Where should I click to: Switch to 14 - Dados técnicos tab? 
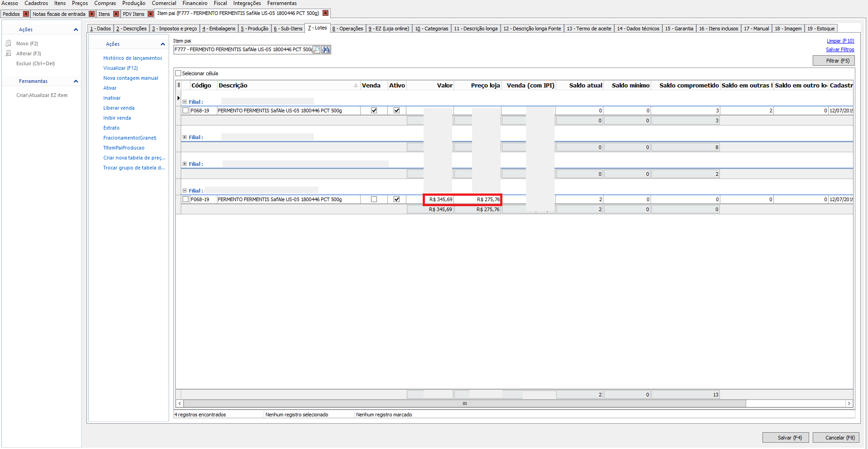(638, 29)
